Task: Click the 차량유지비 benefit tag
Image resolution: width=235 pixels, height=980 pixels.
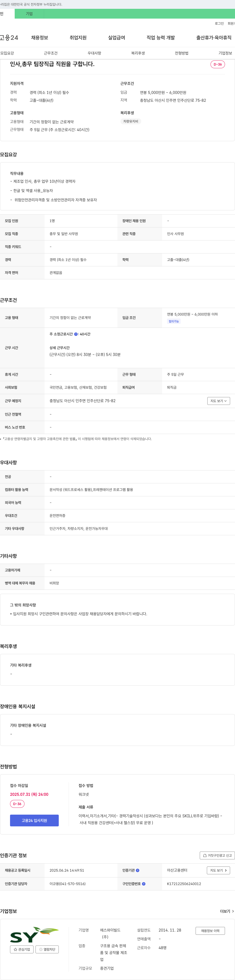Action: [131, 121]
